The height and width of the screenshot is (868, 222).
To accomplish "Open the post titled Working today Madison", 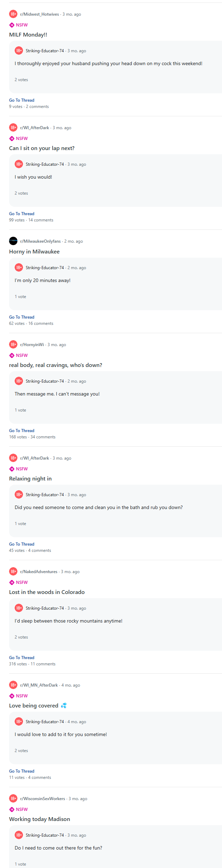I will [x=39, y=819].
